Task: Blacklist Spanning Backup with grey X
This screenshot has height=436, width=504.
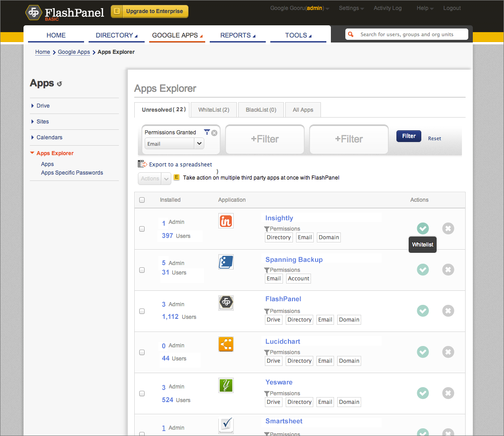Action: point(448,270)
